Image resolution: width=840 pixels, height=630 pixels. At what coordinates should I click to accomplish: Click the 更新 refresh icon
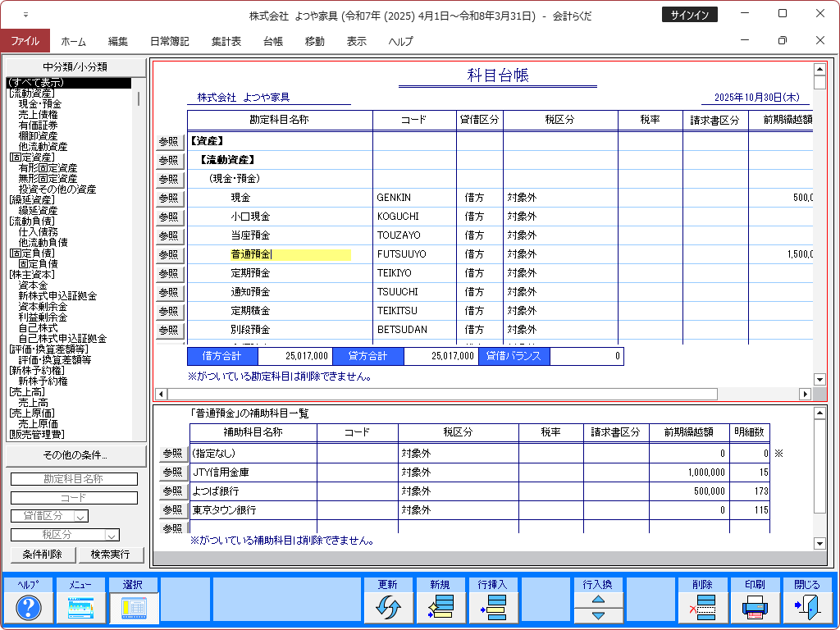[387, 607]
